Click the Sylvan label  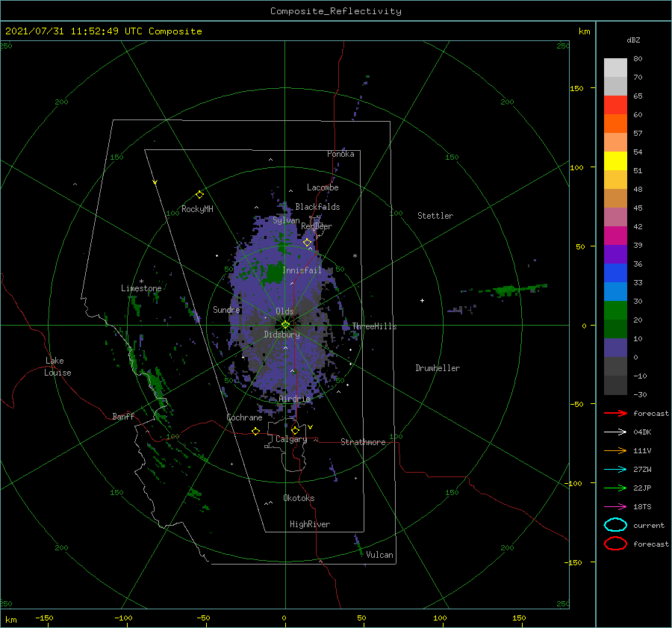pos(286,220)
